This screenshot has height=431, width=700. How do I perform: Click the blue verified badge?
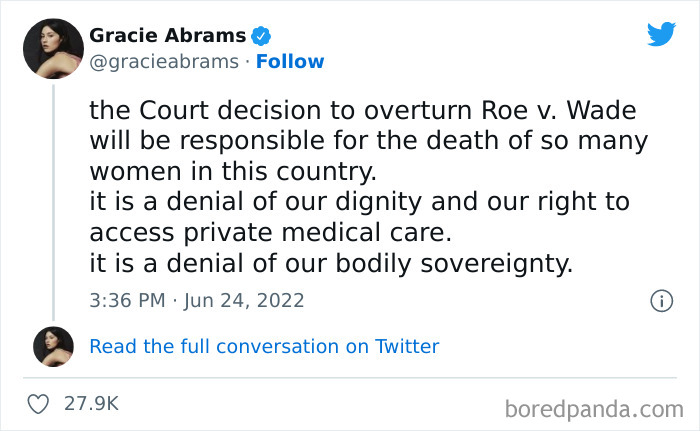click(262, 36)
